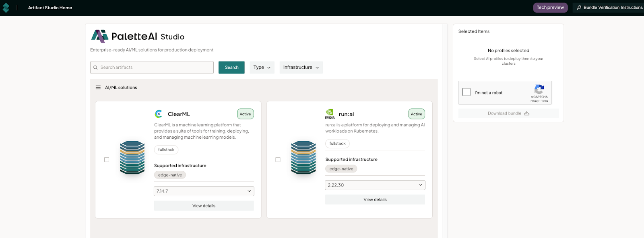Open the Infrastructure filter dropdown
The image size is (644, 238).
[301, 68]
